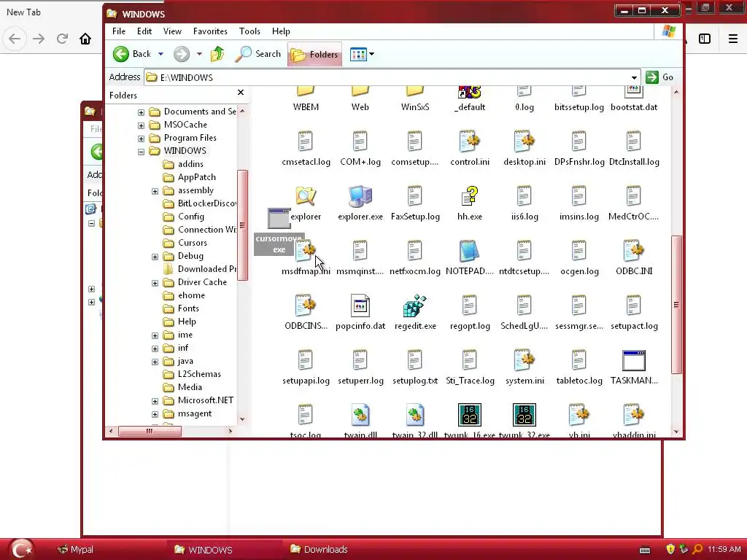Click the file list vertical scrollbar thumb
Image resolution: width=747 pixels, height=560 pixels.
point(676,305)
